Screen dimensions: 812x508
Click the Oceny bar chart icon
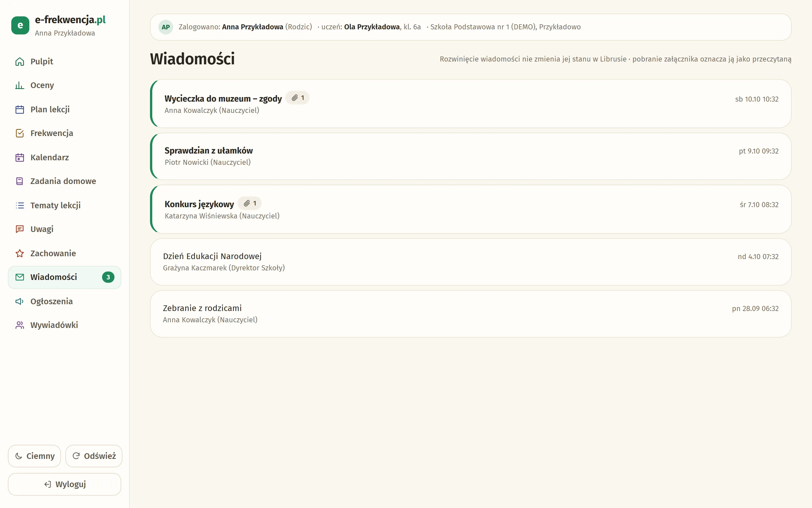[20, 85]
